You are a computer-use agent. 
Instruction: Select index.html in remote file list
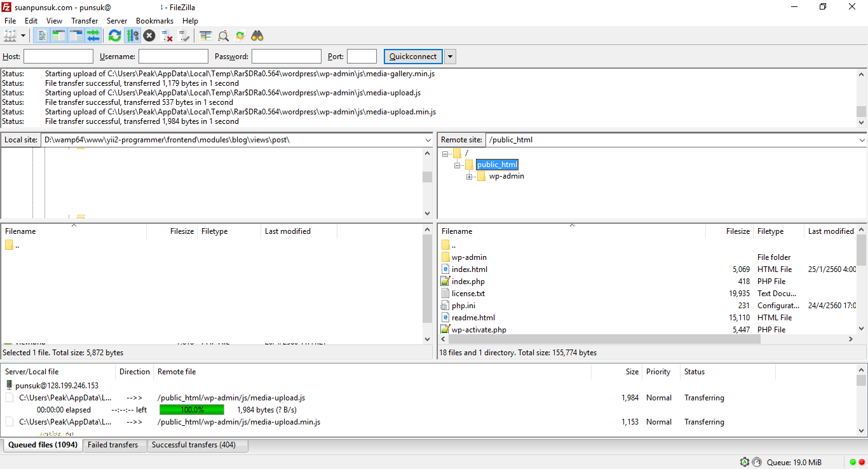pos(470,269)
